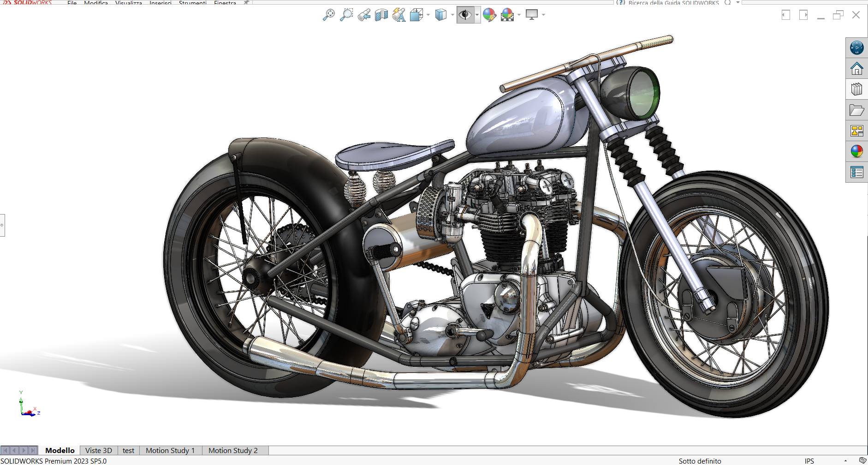Click the Sotto definito status text
The image size is (868, 465).
[700, 461]
